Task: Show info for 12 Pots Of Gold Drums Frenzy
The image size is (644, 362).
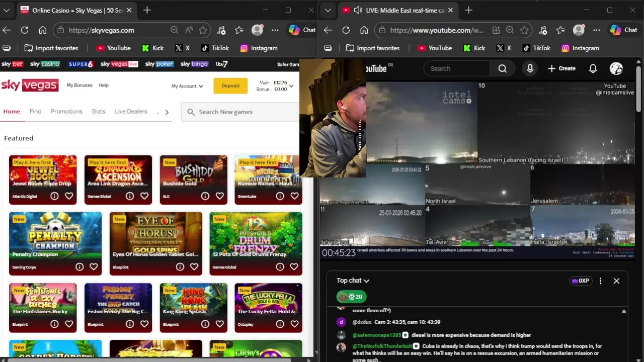Action: (280, 267)
